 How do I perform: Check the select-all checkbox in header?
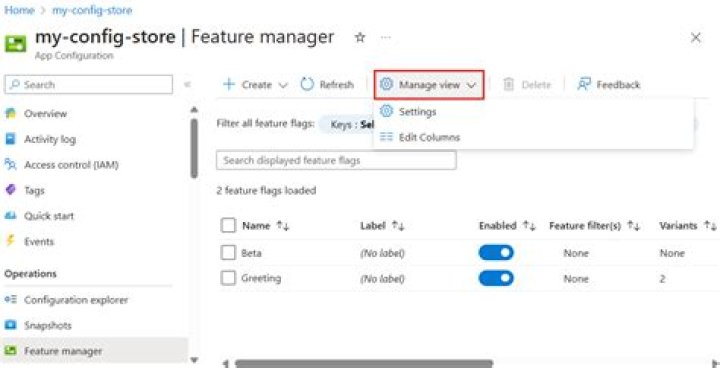click(228, 226)
